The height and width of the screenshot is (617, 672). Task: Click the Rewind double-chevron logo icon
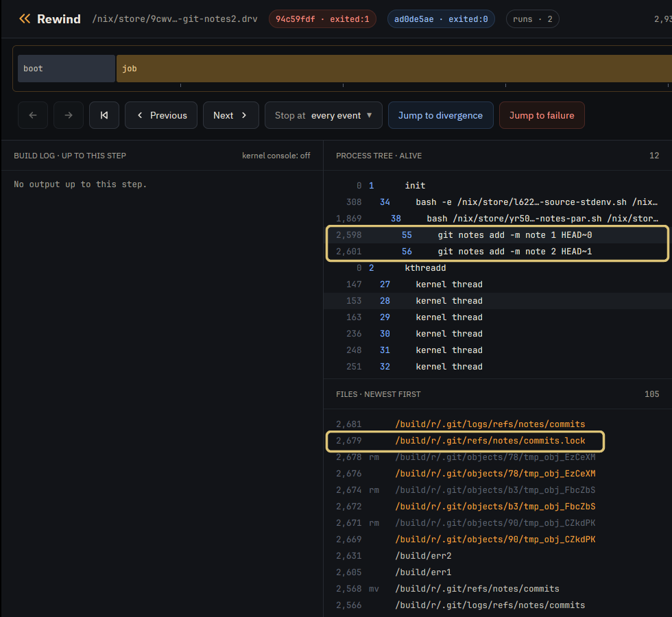(x=25, y=19)
